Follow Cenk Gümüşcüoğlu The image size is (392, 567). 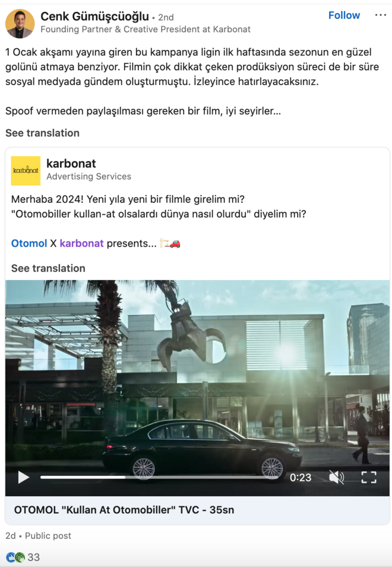(x=344, y=15)
